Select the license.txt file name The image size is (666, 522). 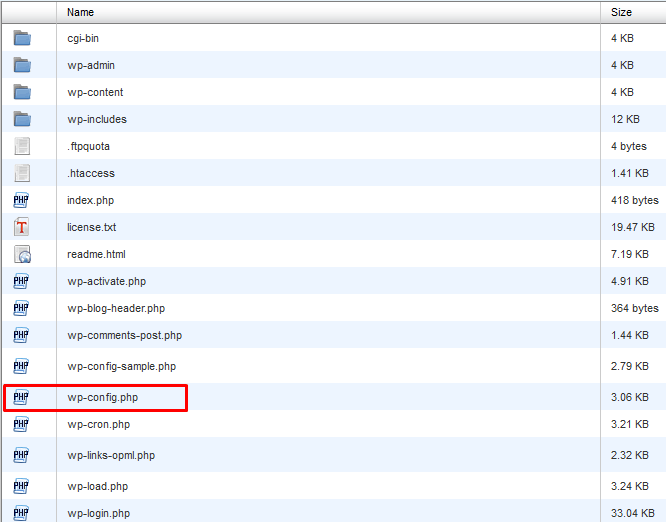pyautogui.click(x=91, y=227)
